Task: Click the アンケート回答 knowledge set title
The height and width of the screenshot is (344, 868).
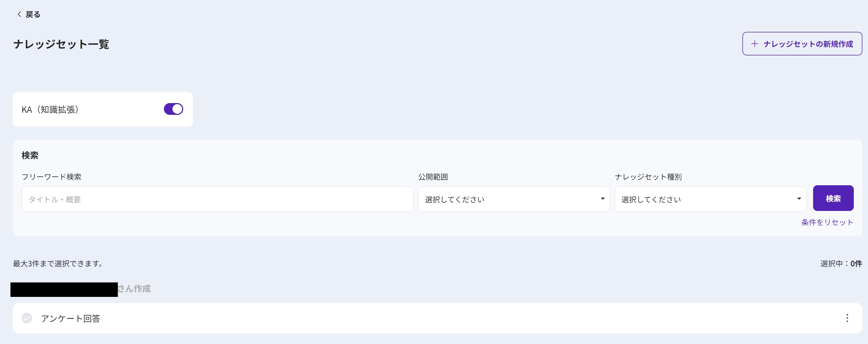Action: point(71,318)
